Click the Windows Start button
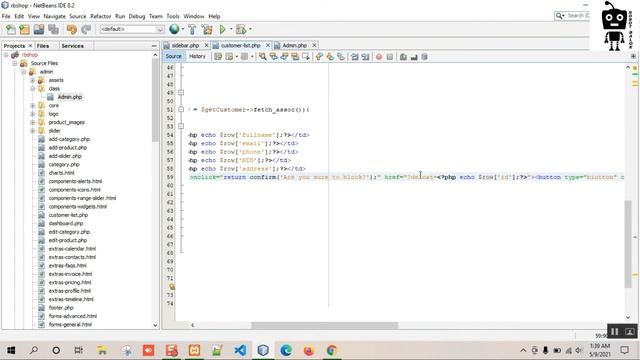The image size is (640, 360). [x=11, y=350]
